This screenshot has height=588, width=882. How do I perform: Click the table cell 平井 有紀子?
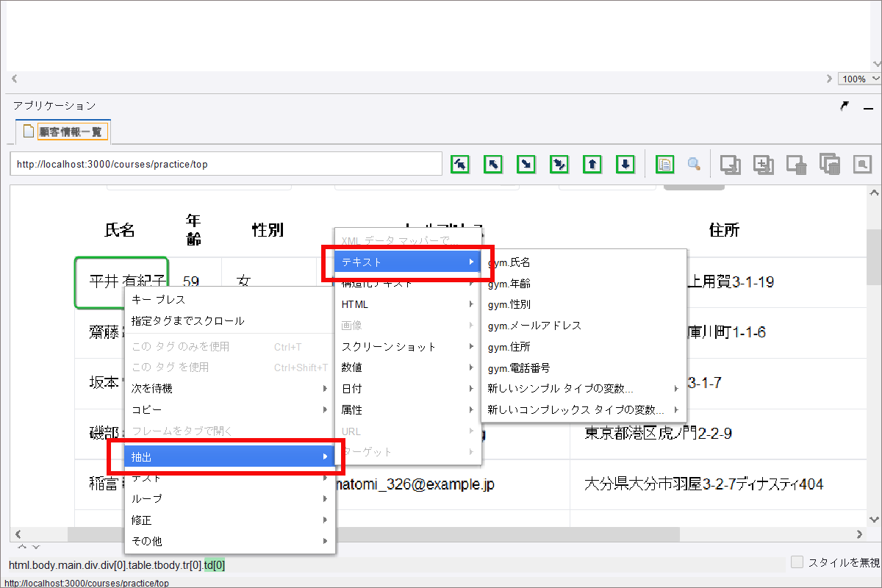(122, 282)
